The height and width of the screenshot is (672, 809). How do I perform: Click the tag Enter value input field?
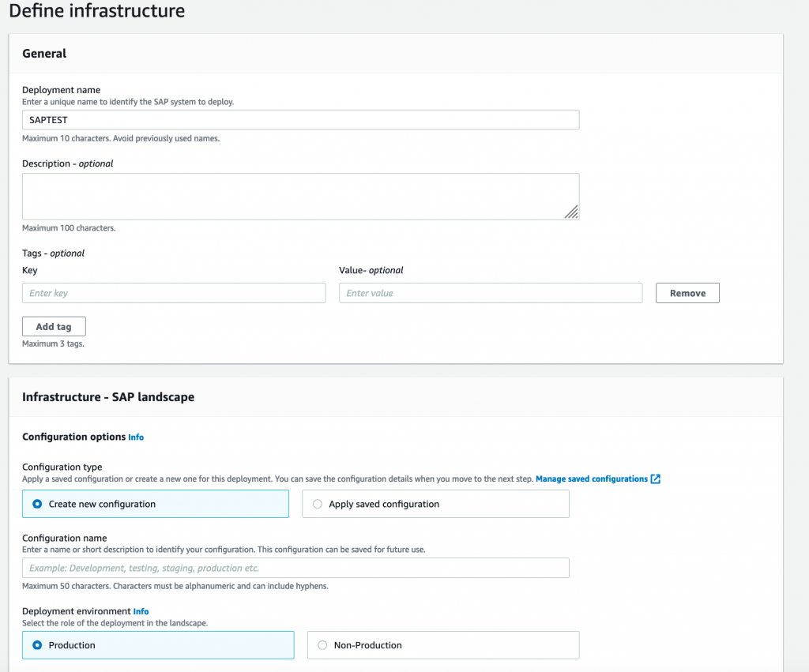(x=491, y=293)
